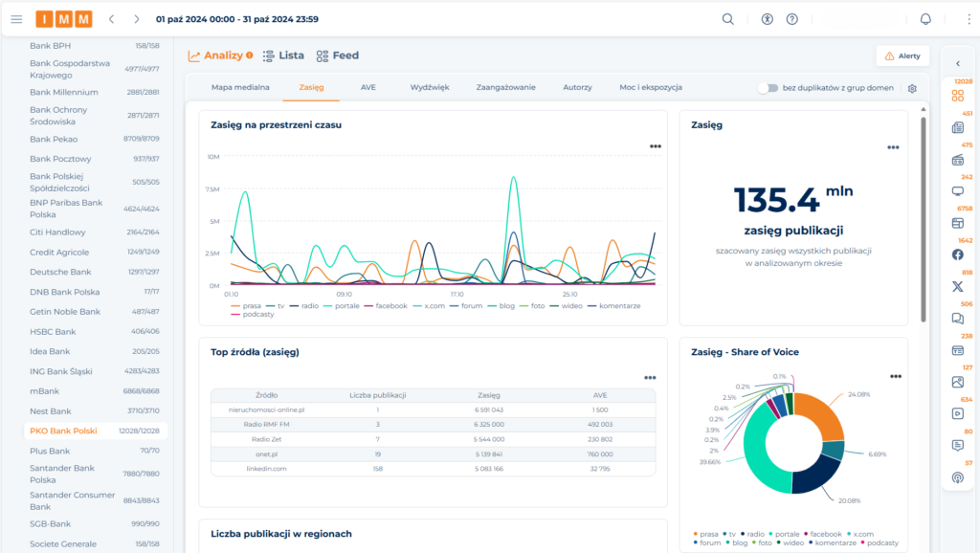Collapse the right media-type panel chevron
This screenshot has width=980, height=553.
coord(957,64)
